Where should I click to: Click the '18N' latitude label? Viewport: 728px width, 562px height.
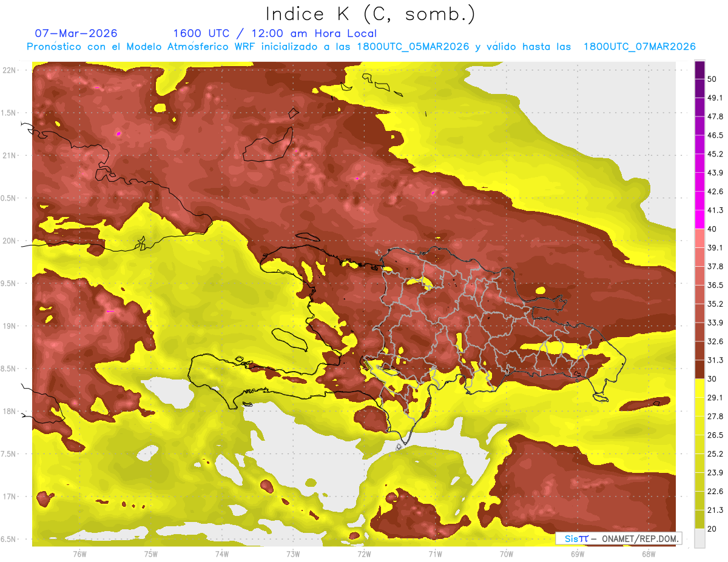(9, 411)
